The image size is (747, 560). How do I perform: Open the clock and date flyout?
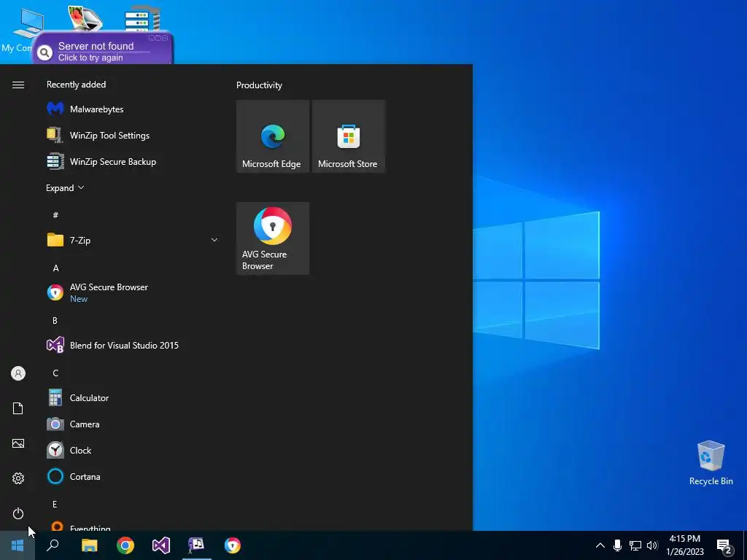click(x=685, y=545)
